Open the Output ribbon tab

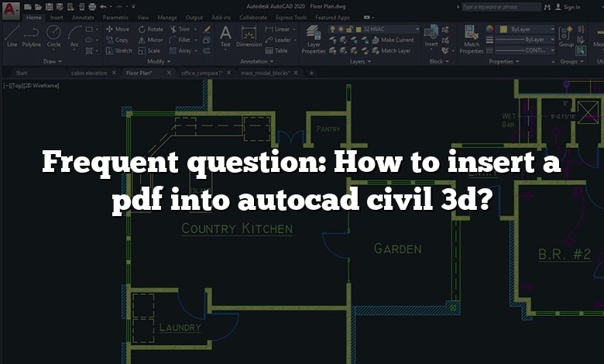point(194,17)
